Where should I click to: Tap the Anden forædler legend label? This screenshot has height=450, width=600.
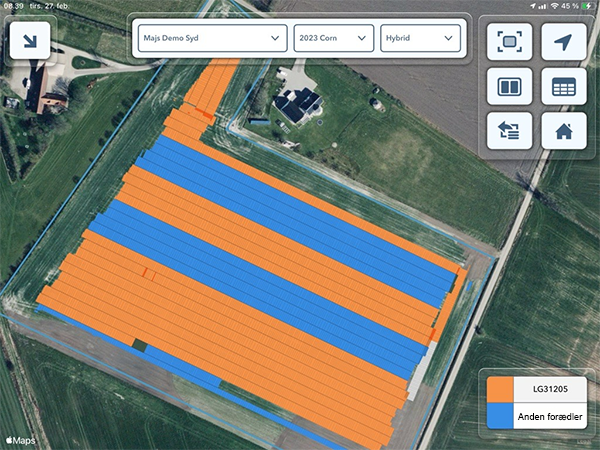tap(550, 416)
